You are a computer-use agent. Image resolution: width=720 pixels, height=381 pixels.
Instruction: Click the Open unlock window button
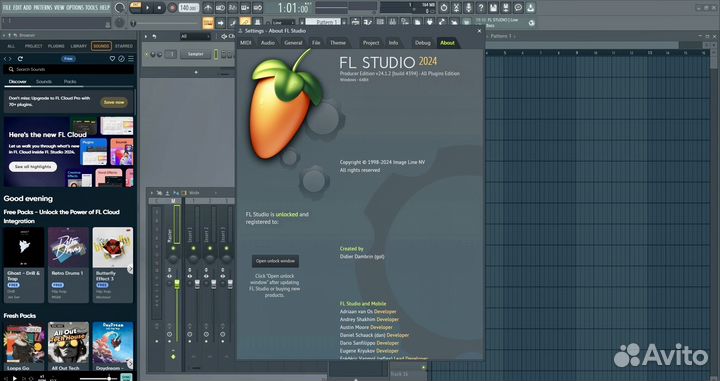[275, 261]
